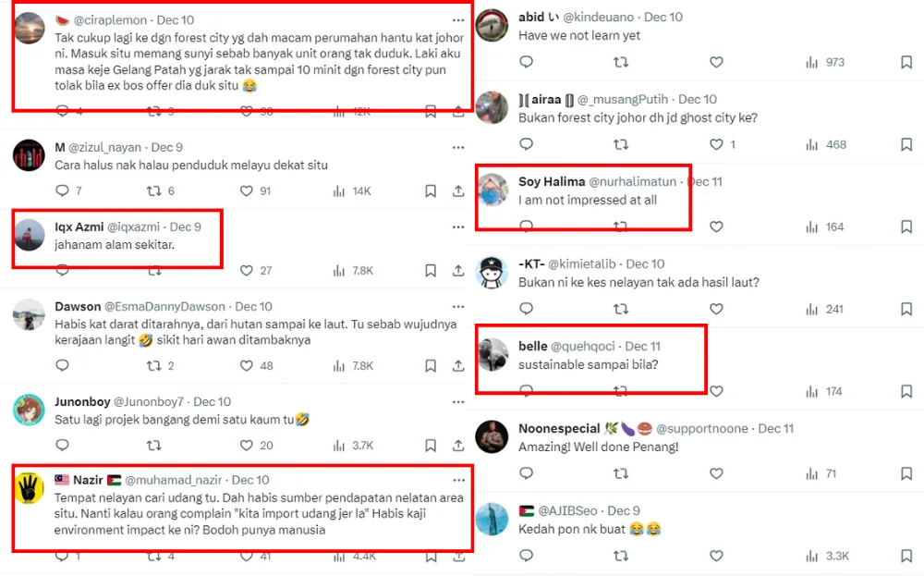924x576 pixels.
Task: Retweet Dawson's tweet about kerajaan langit
Action: [x=154, y=366]
